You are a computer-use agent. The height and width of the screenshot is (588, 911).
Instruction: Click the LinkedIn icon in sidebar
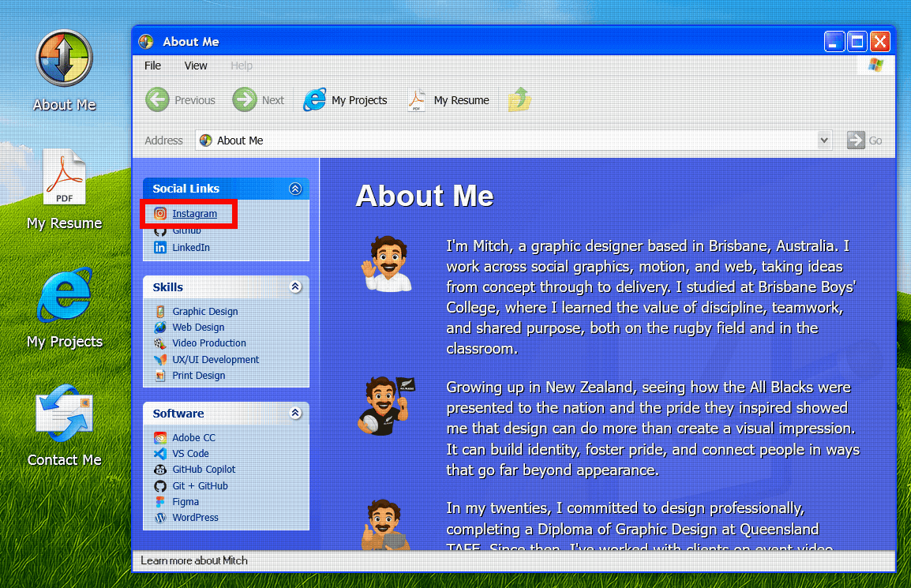[x=160, y=248]
